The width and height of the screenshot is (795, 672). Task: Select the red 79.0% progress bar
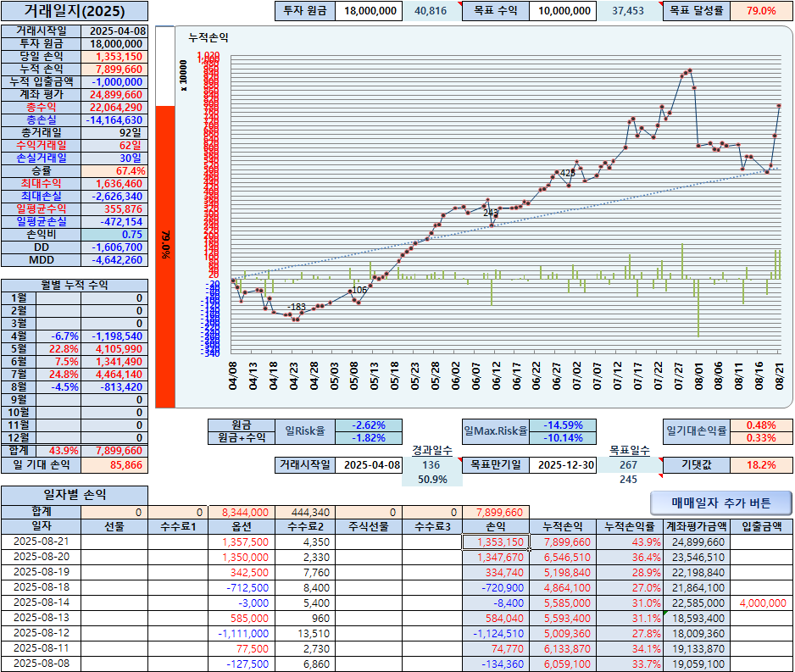pos(164,257)
